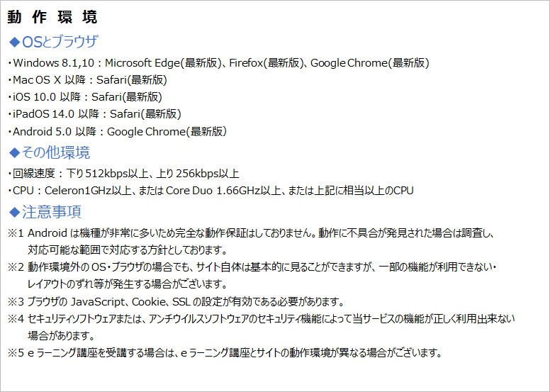Click the iOS 10.0 Safari line
Screen dimensions: 550x392
[85, 97]
